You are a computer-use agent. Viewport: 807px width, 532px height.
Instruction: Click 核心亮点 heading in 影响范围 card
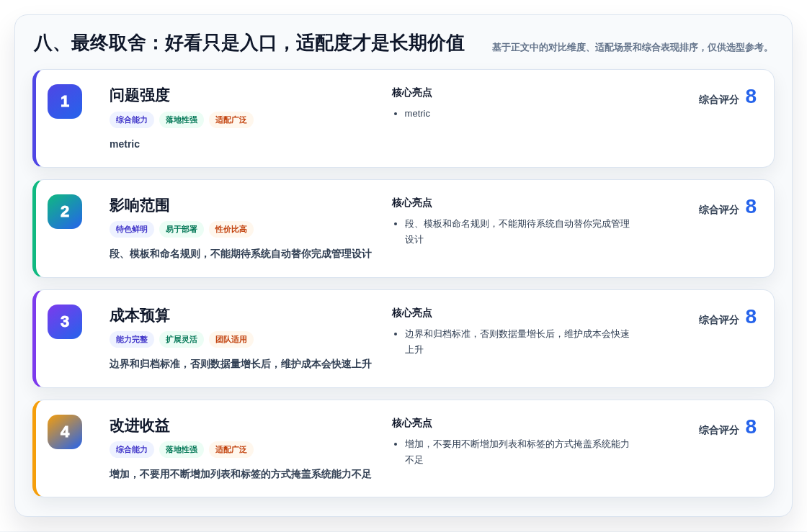click(411, 202)
